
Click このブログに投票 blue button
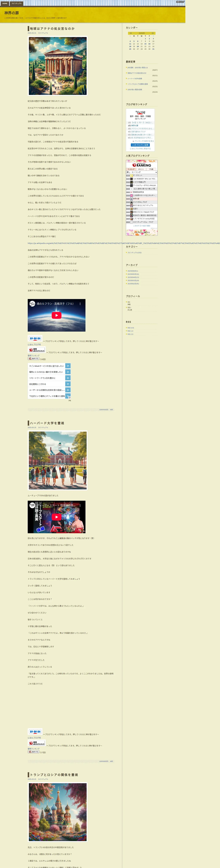140,145
